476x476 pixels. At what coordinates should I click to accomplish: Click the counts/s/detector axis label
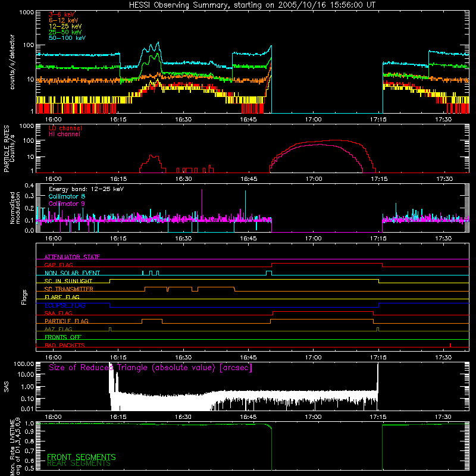[12, 62]
